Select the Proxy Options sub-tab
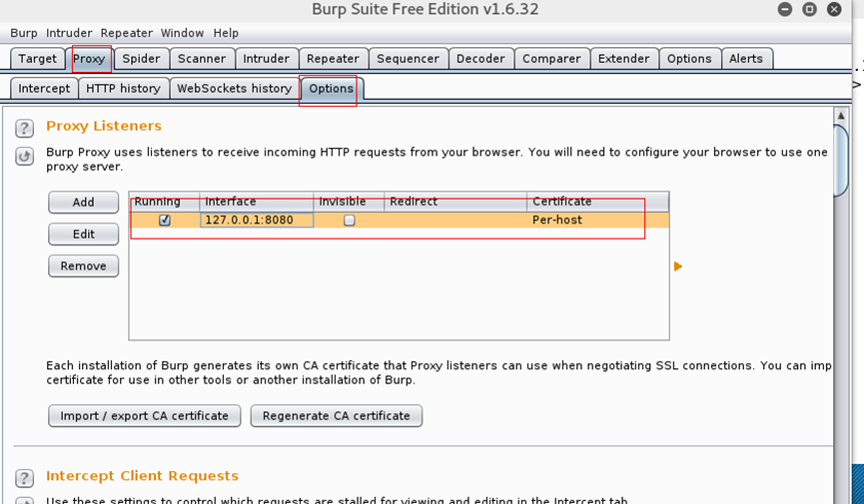The image size is (864, 504). coord(331,89)
